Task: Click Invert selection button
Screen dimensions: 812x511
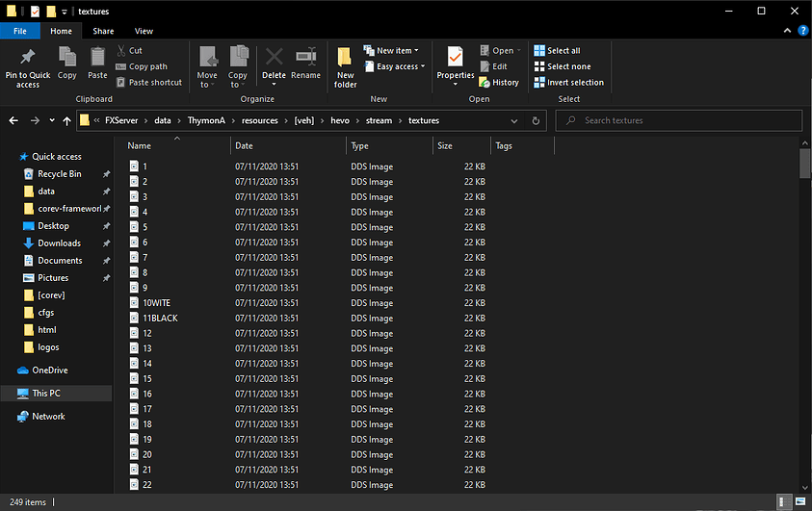Action: (x=568, y=82)
